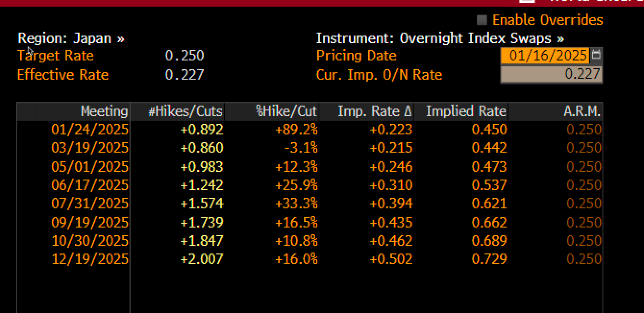Select the 06/17/2025 meeting date
Screen dimensions: 644x313
pyautogui.click(x=90, y=185)
